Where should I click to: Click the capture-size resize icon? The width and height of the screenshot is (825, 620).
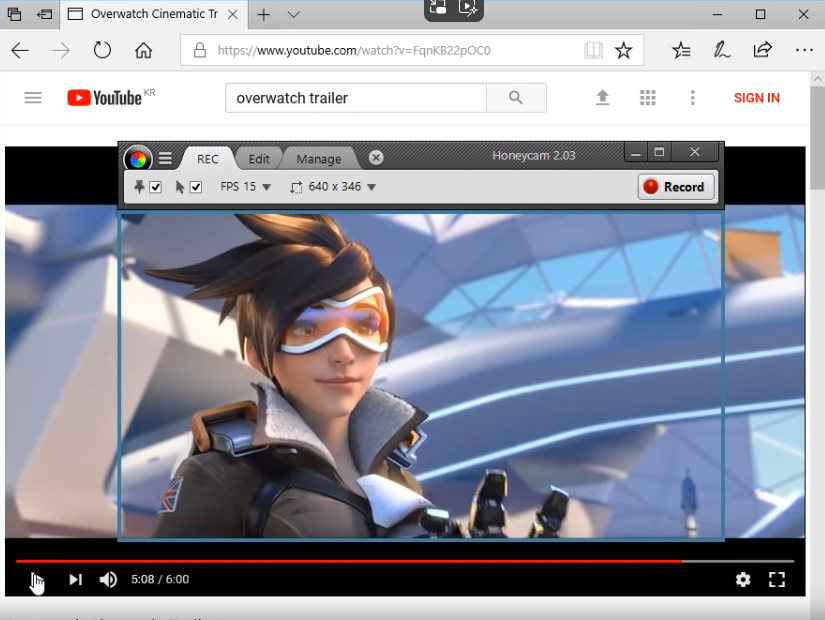[x=296, y=187]
